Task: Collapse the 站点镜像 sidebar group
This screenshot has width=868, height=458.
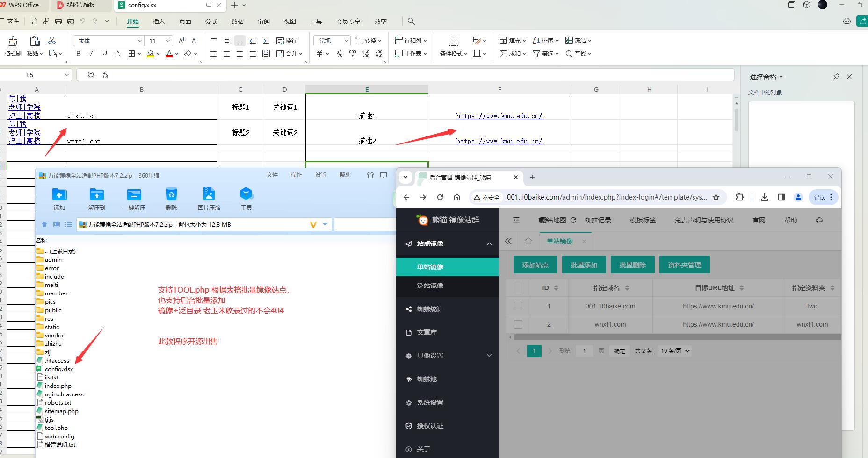Action: [489, 243]
